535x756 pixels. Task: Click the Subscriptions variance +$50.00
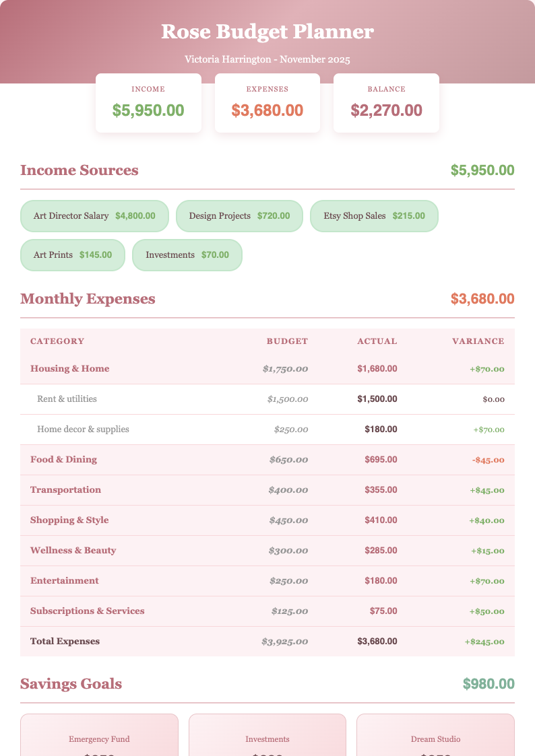tap(487, 612)
